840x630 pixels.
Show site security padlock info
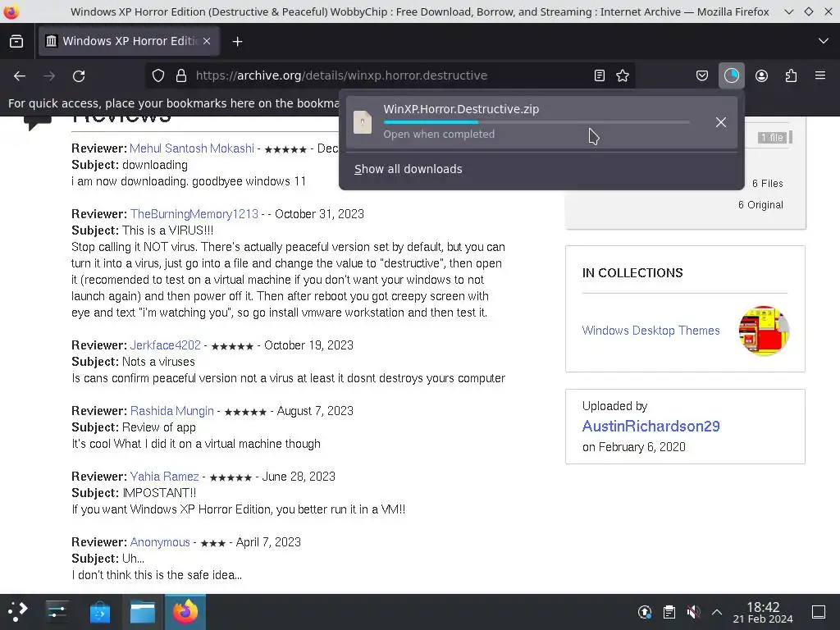[x=181, y=75]
